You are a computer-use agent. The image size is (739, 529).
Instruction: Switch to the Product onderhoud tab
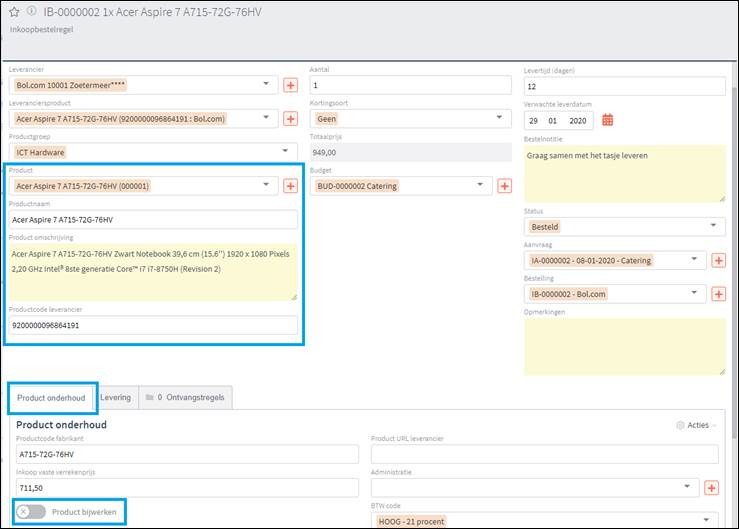coord(51,398)
